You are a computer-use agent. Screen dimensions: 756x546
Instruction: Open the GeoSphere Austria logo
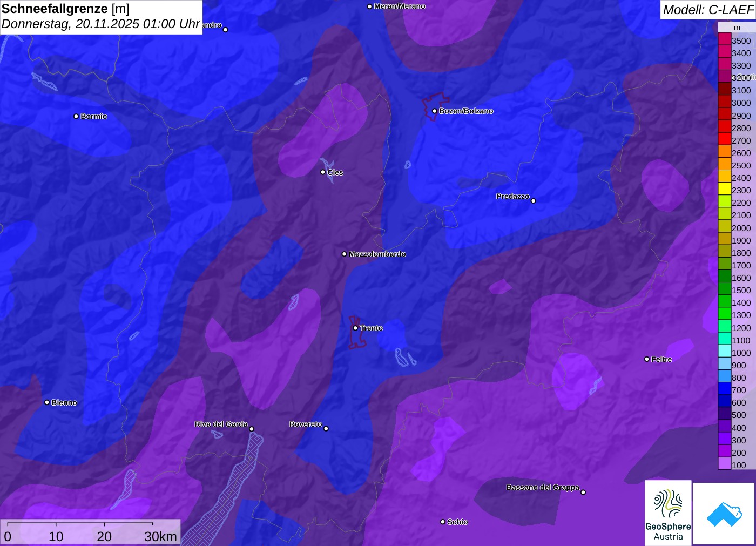point(668,513)
